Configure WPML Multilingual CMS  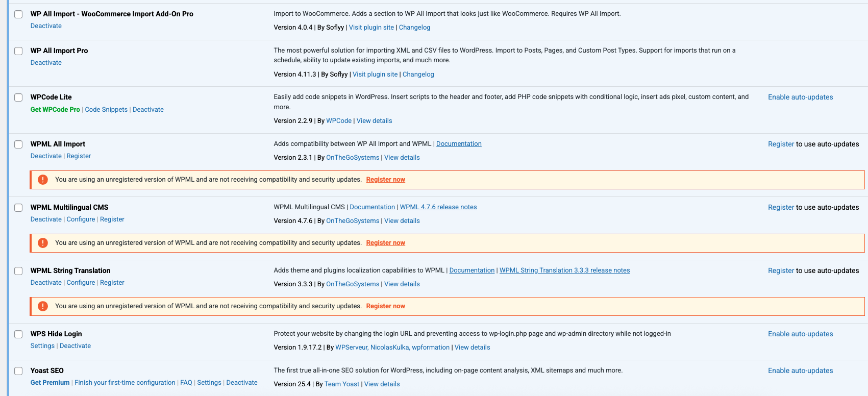tap(81, 219)
